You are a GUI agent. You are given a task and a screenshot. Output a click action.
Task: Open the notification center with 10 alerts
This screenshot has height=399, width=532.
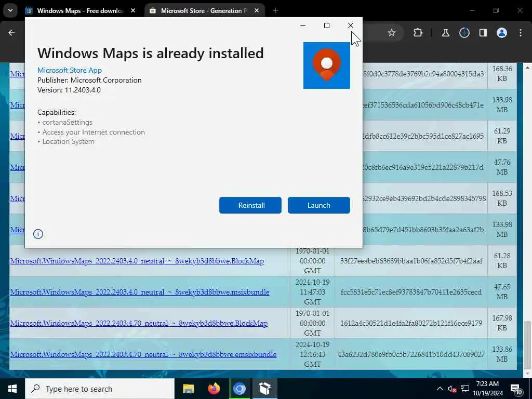(x=516, y=389)
